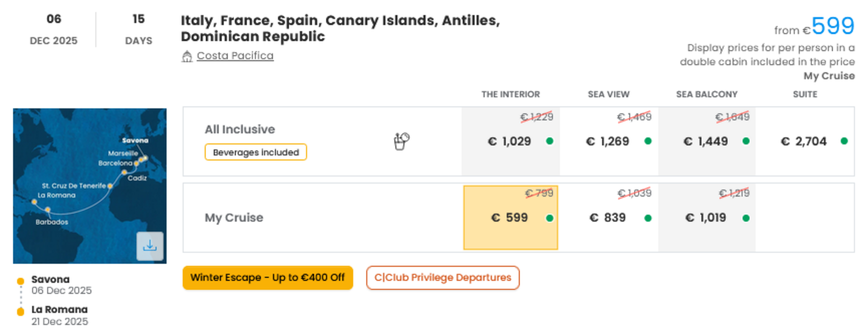Select All Inclusive Sea View at €1,269
The image size is (868, 336).
pyautogui.click(x=609, y=141)
